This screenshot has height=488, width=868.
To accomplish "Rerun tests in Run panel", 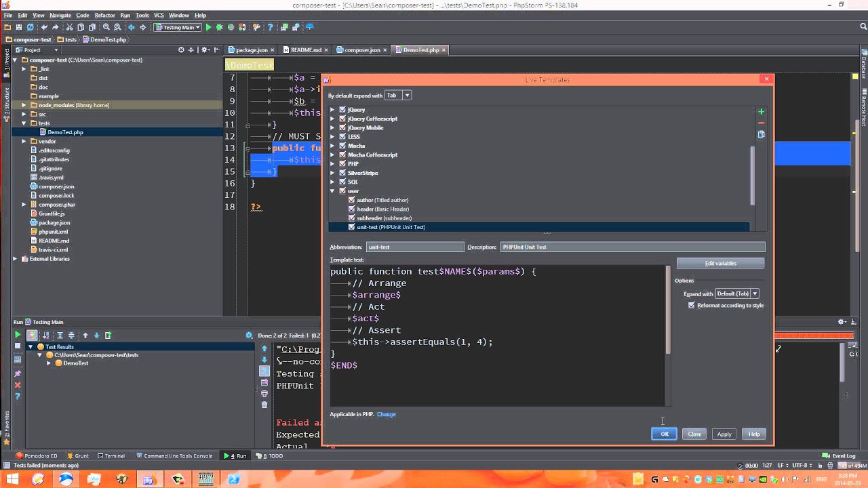I will pyautogui.click(x=18, y=335).
